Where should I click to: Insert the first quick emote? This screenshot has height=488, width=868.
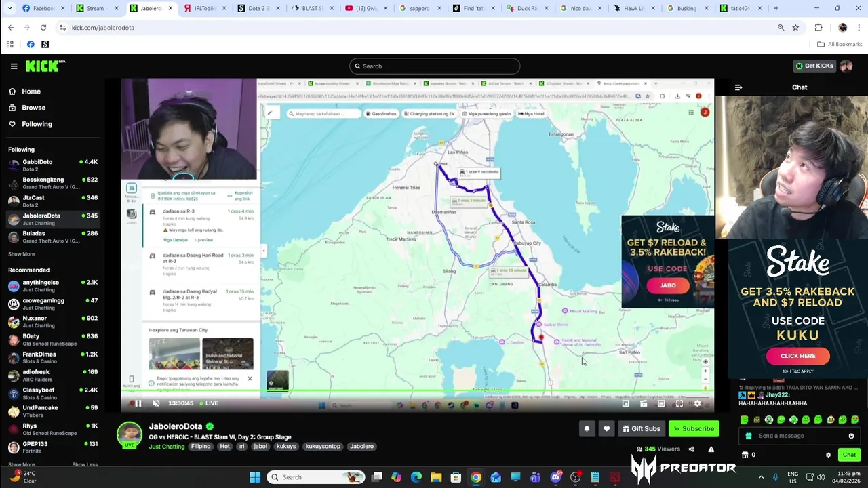pyautogui.click(x=745, y=420)
